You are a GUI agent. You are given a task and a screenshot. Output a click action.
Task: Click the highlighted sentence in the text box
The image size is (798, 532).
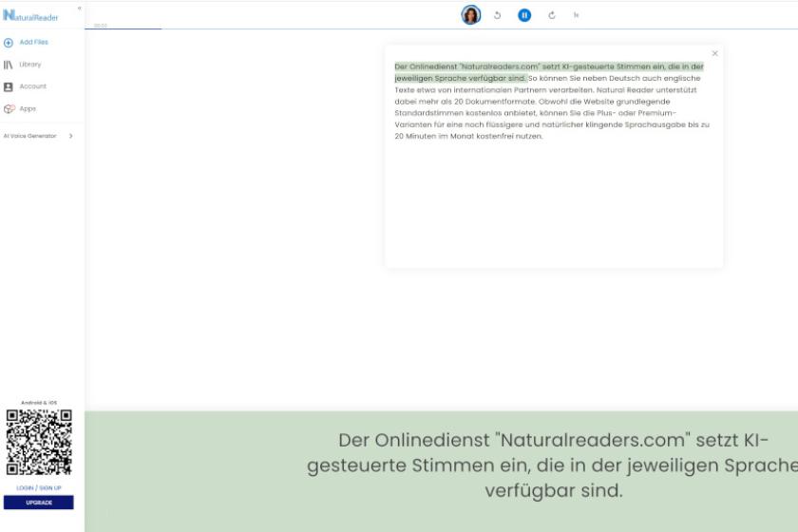tap(549, 72)
